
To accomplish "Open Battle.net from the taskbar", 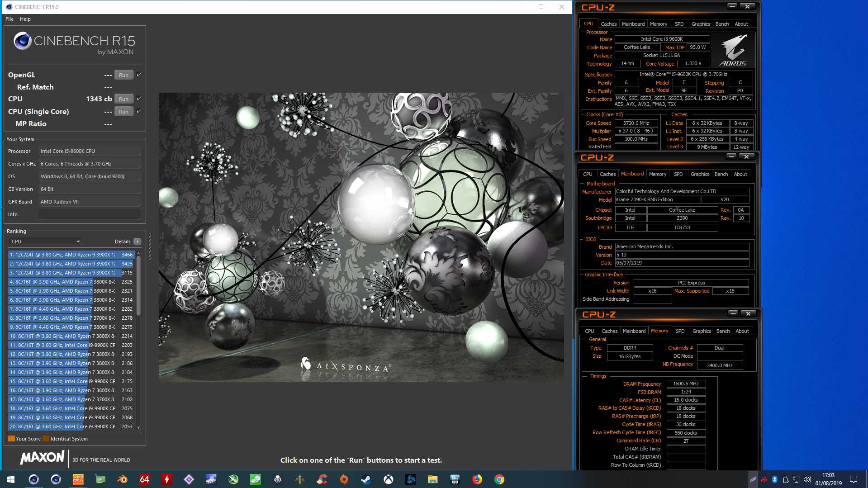I will [411, 479].
